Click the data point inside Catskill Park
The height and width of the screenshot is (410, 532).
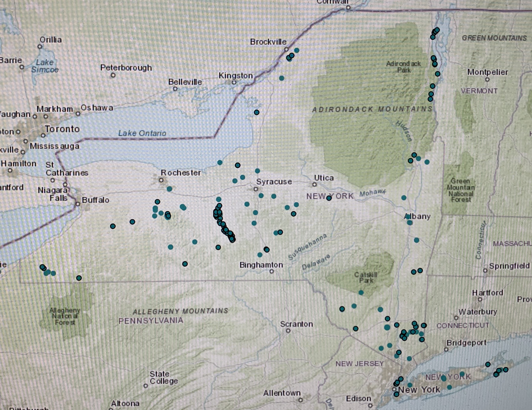(361, 292)
